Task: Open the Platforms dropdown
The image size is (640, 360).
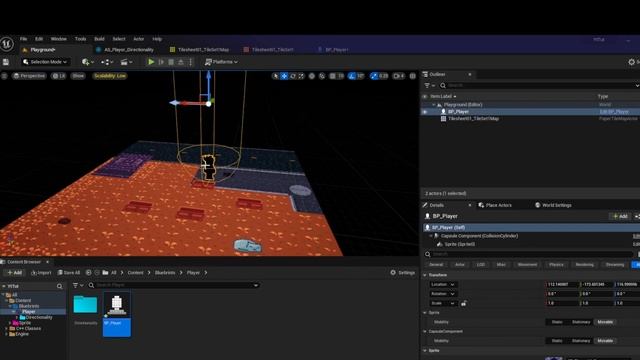Action: 221,62
